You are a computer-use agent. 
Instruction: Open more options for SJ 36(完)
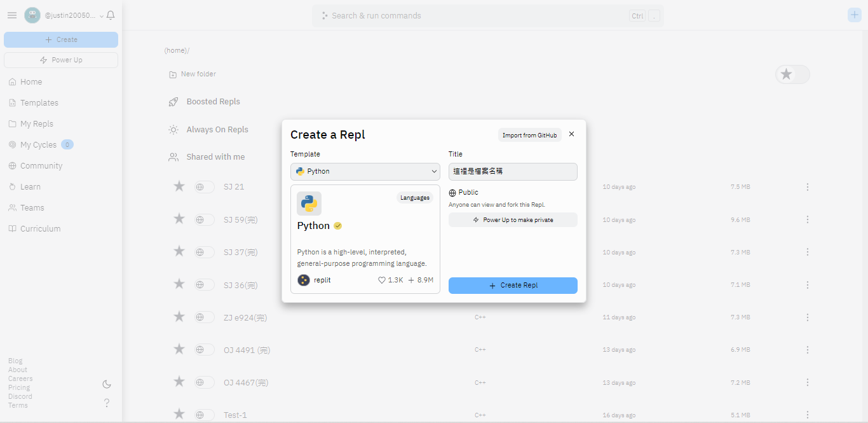point(808,284)
